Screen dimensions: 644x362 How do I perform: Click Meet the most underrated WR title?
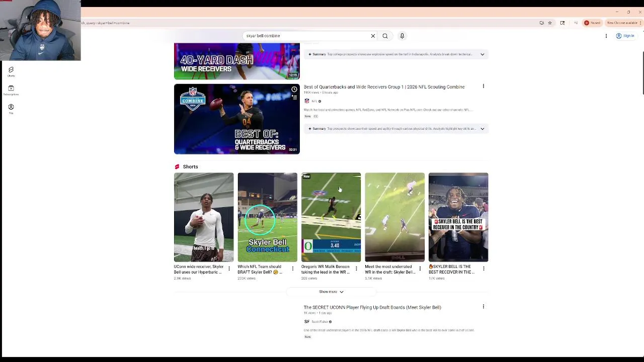click(390, 269)
